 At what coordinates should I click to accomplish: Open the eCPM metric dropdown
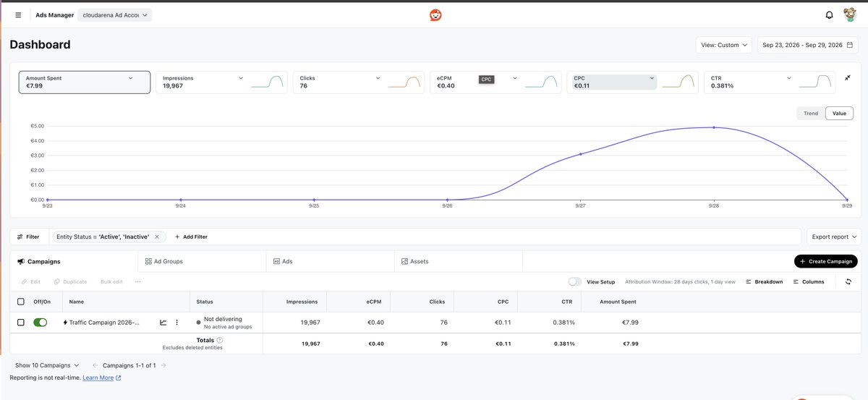pyautogui.click(x=515, y=77)
